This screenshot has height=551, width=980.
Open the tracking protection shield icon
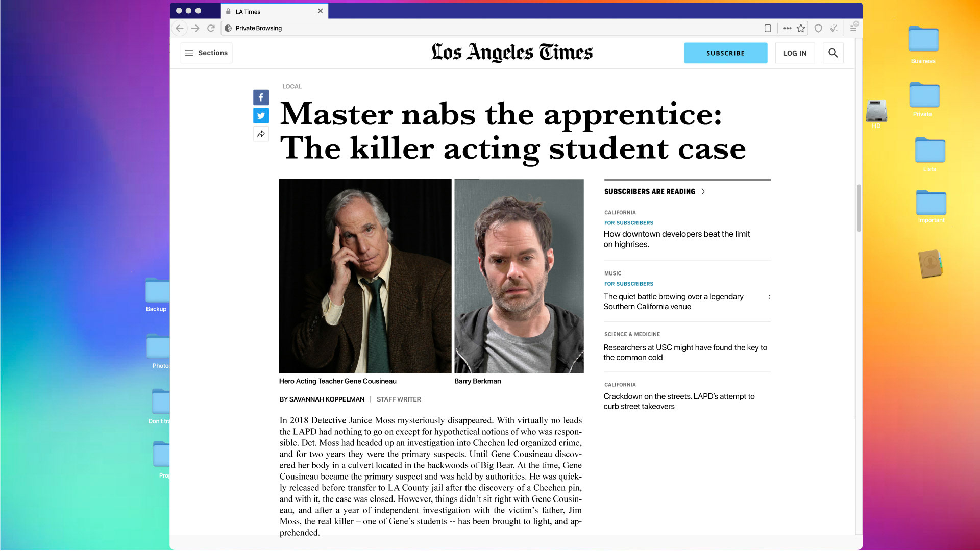[x=818, y=28]
